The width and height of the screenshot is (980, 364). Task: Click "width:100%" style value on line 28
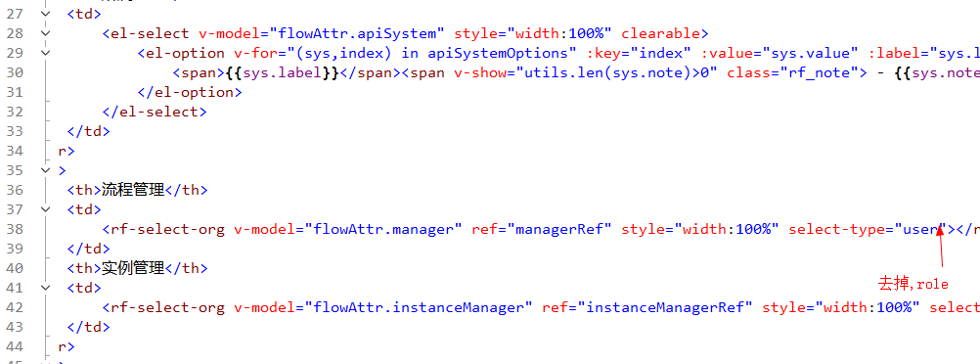click(x=558, y=34)
